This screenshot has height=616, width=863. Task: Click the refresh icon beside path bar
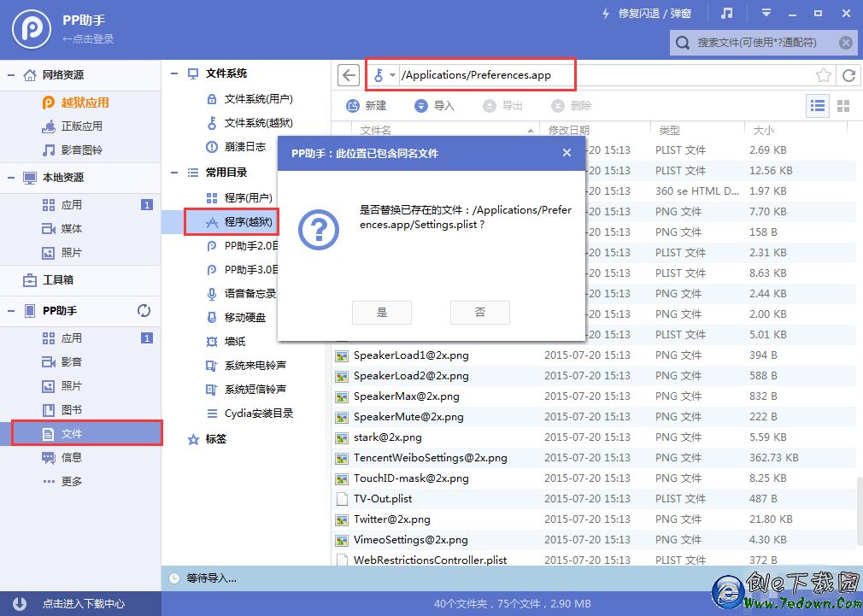tap(848, 75)
